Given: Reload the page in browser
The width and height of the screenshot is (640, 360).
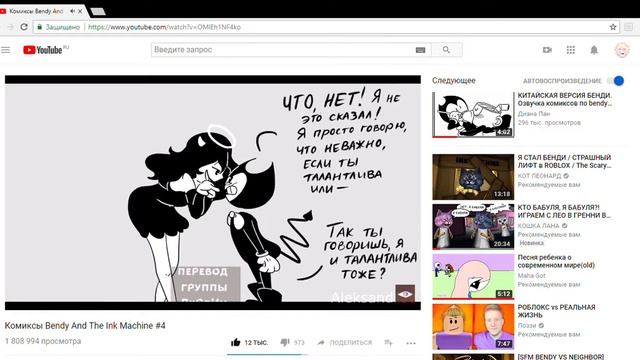Looking at the screenshot, I should (x=24, y=27).
